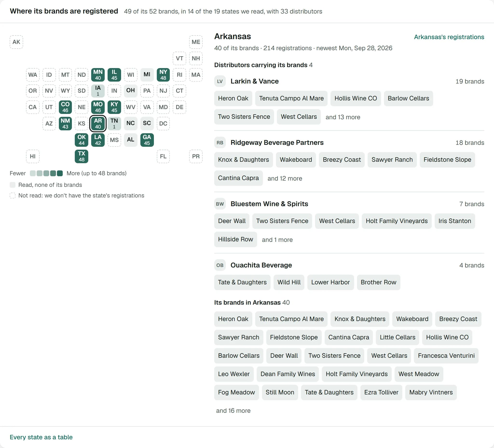Select the Missouri tile on the map

coord(98,107)
